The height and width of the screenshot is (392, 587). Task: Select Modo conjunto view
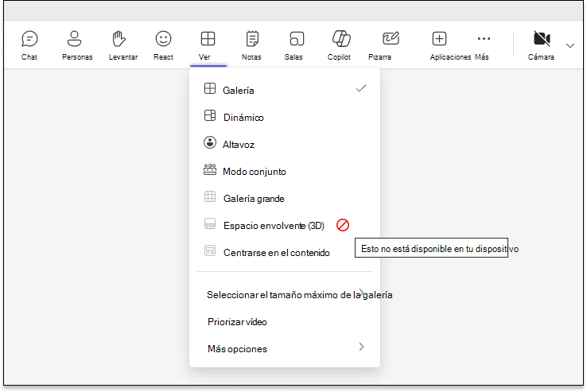coord(285,172)
